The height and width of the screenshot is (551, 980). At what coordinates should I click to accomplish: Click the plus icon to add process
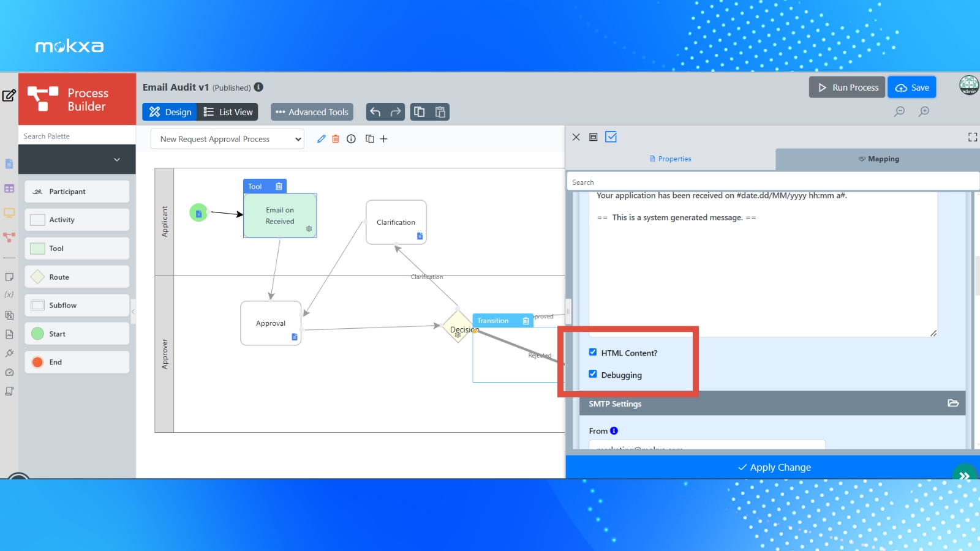(384, 139)
